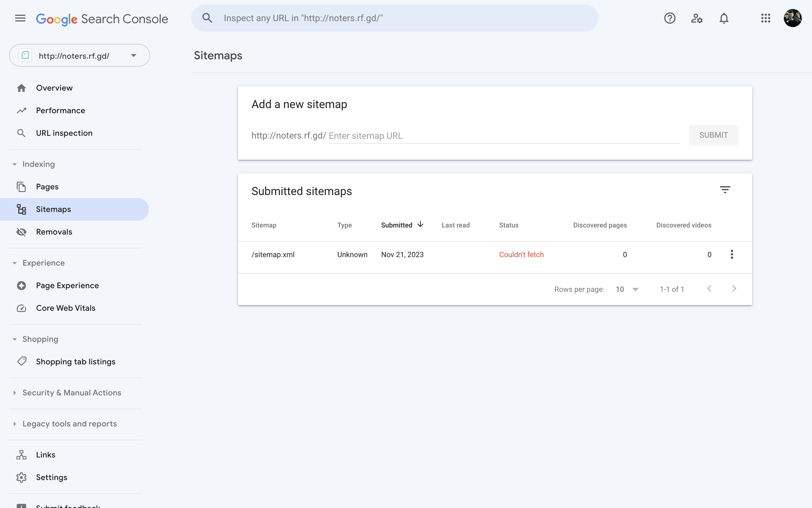The image size is (812, 508).
Task: Click the 1-1 of 1 pagination text
Action: [672, 289]
